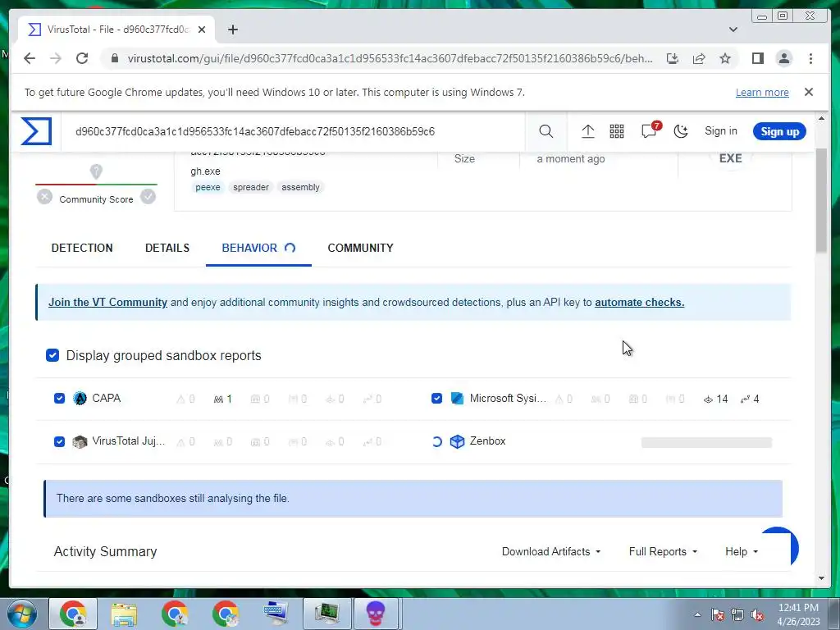Select the BEHAVIOR tab
This screenshot has height=630, width=840.
tap(258, 248)
